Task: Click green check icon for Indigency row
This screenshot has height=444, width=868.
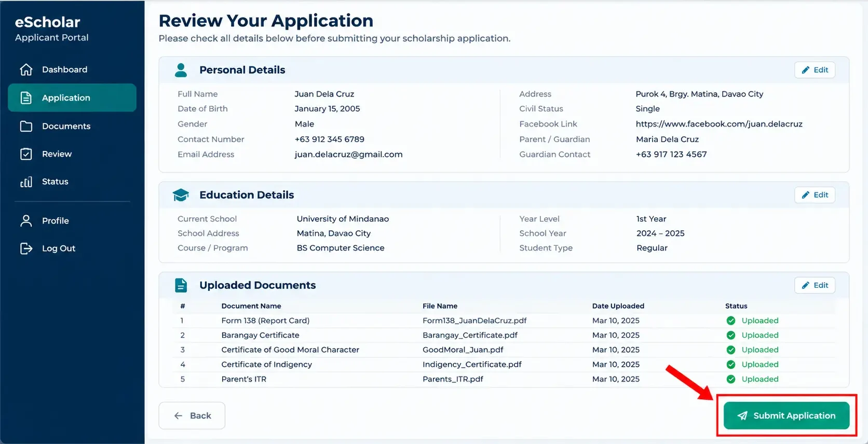Action: tap(731, 364)
